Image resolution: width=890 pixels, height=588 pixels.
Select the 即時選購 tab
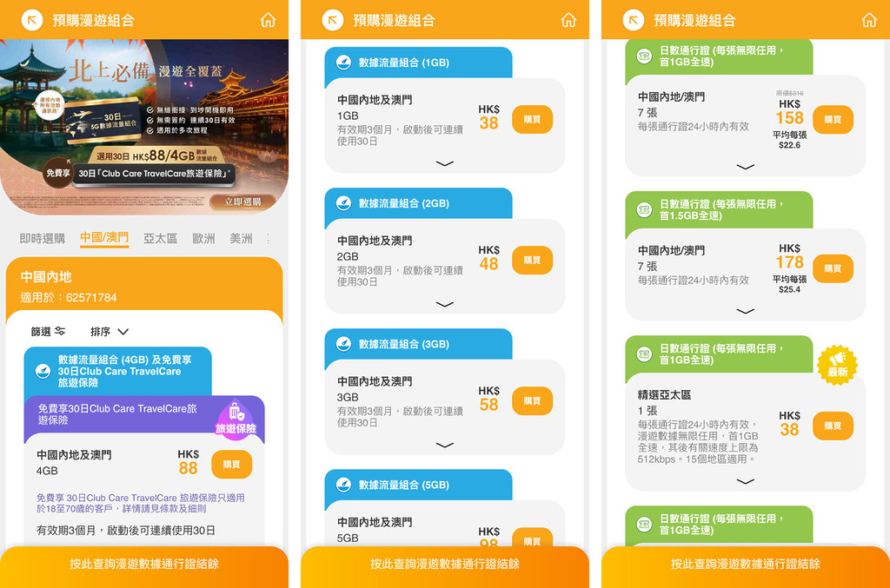pyautogui.click(x=43, y=238)
